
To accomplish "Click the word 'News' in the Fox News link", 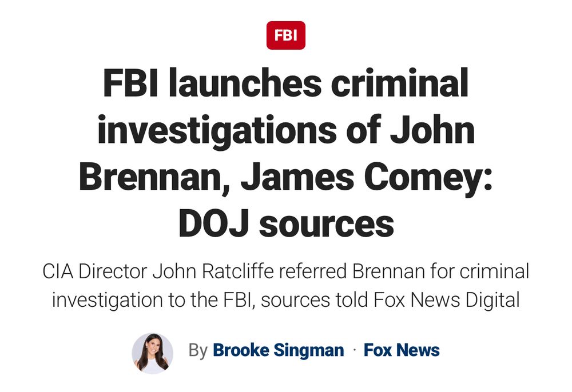I will (x=418, y=350).
